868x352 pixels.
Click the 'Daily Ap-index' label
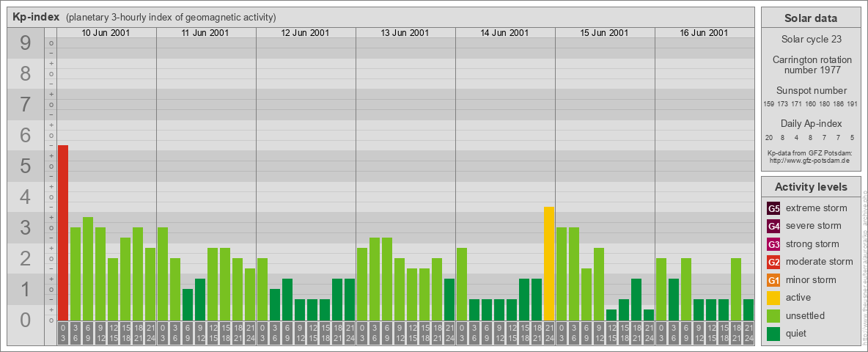pyautogui.click(x=811, y=123)
